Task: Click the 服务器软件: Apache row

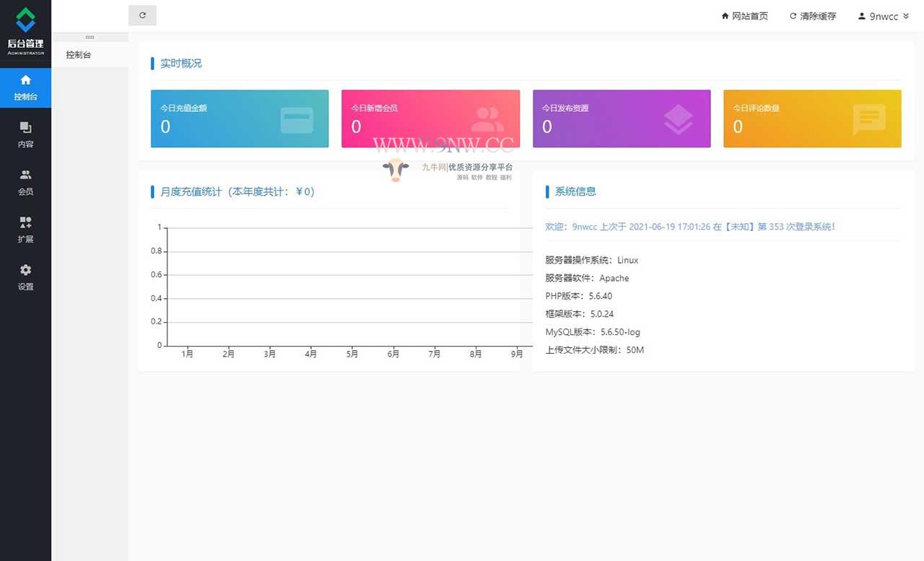Action: pos(587,278)
